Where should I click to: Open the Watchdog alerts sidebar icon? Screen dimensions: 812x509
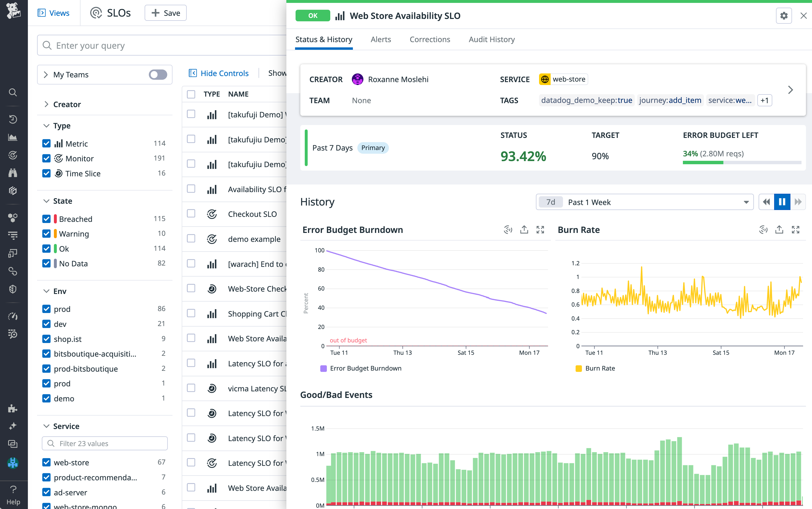click(x=13, y=173)
